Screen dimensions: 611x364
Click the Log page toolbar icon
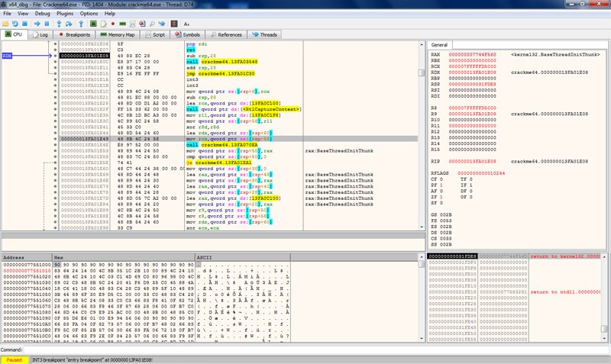point(103,24)
